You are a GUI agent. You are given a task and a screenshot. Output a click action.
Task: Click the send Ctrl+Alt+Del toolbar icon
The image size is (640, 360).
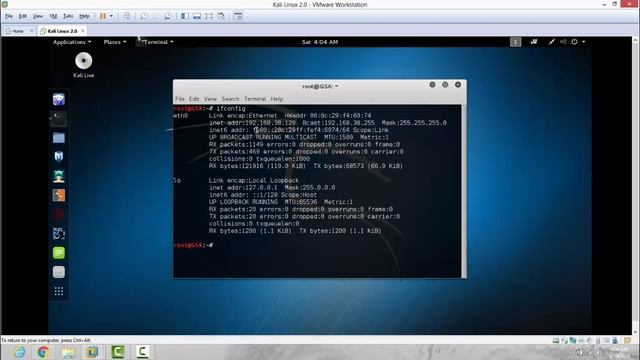pos(127,16)
